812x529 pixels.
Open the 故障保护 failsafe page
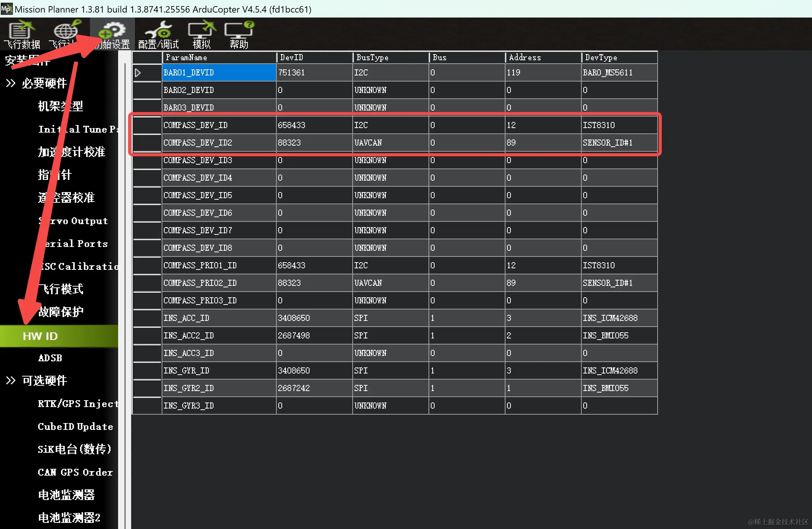(x=61, y=312)
